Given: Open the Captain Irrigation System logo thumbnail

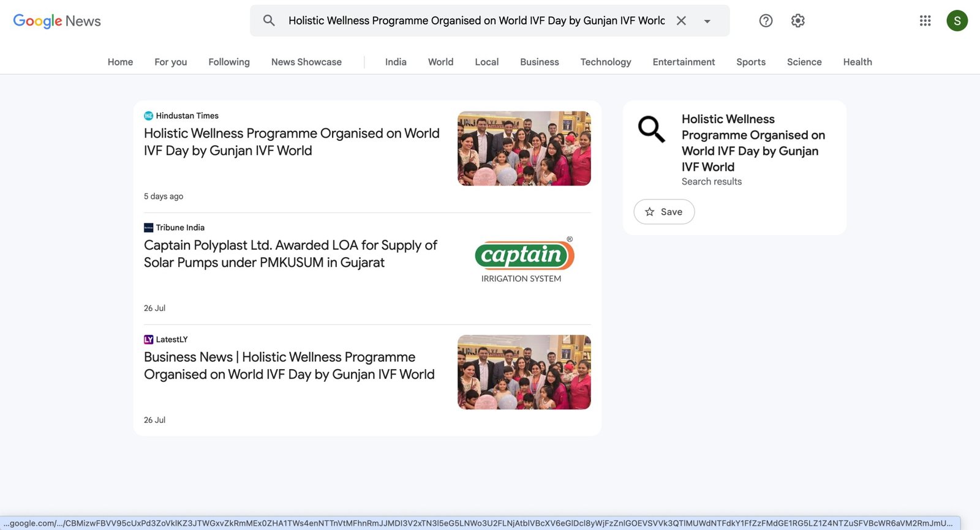Looking at the screenshot, I should coord(524,260).
